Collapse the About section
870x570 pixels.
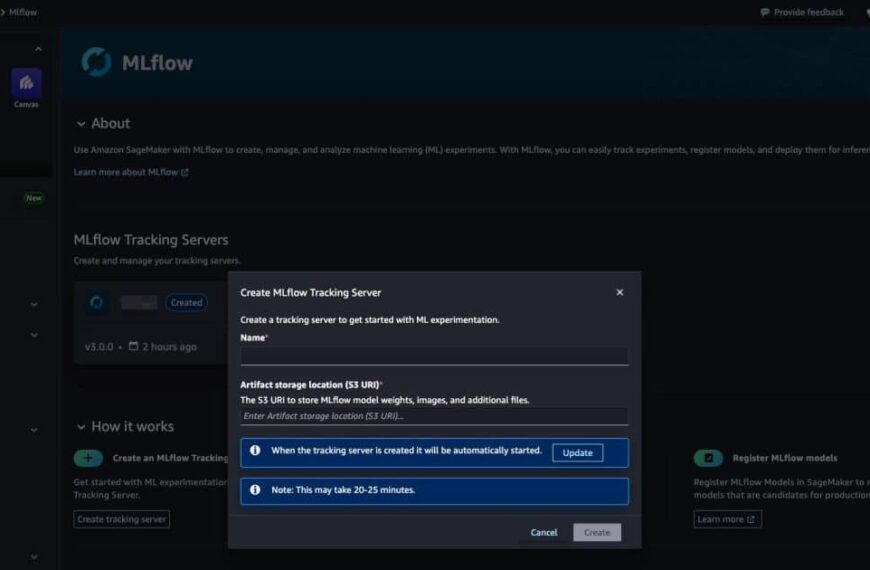coord(81,124)
